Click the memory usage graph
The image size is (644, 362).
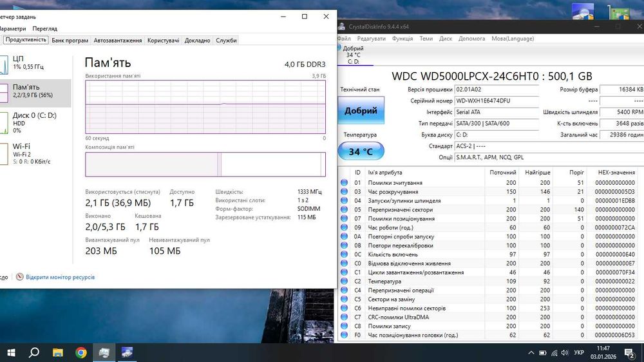pyautogui.click(x=205, y=107)
